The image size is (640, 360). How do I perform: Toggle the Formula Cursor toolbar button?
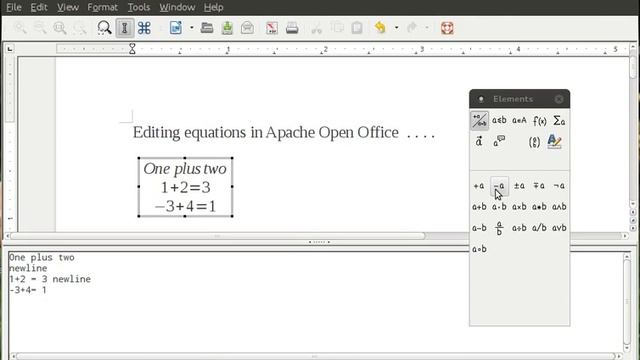pos(124,28)
